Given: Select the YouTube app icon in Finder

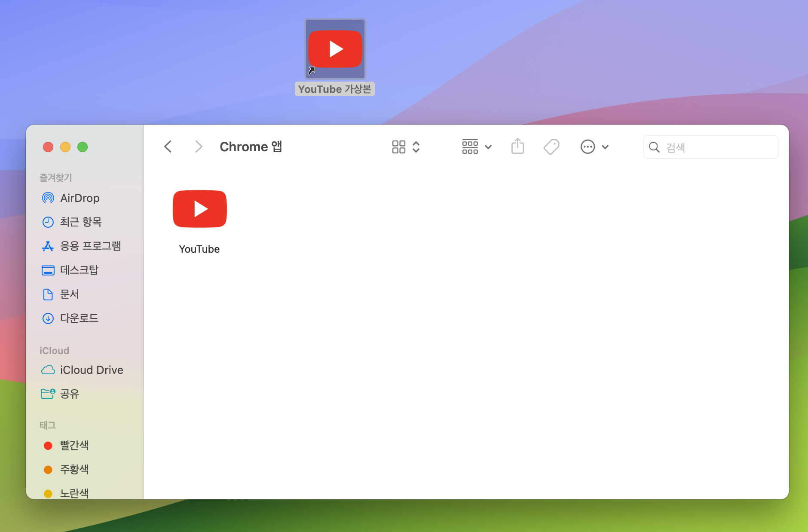Looking at the screenshot, I should click(200, 209).
